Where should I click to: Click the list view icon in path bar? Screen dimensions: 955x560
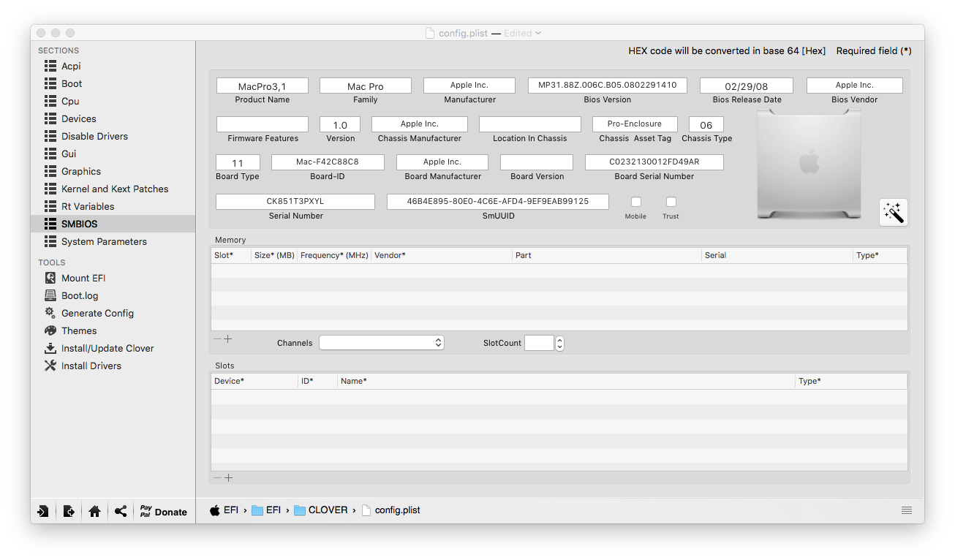907,510
